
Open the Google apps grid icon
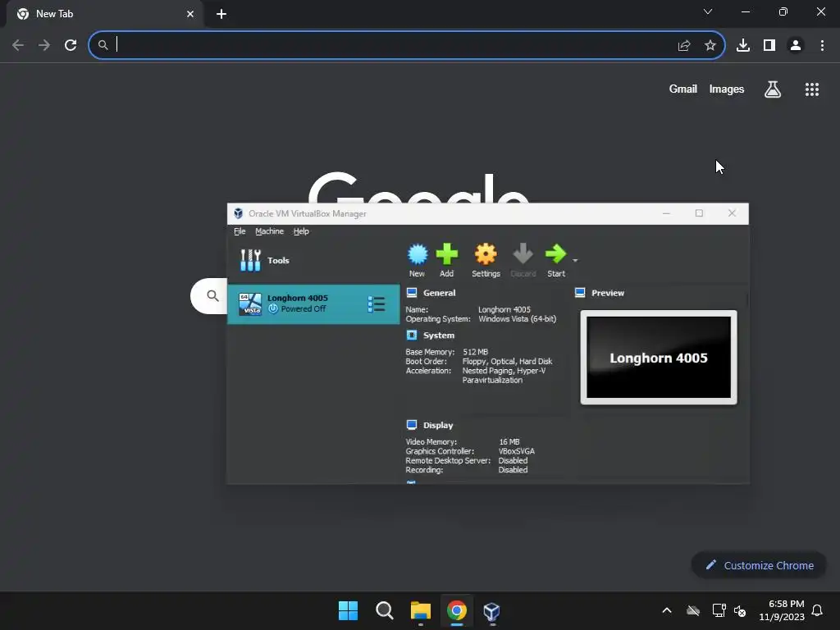pos(812,89)
